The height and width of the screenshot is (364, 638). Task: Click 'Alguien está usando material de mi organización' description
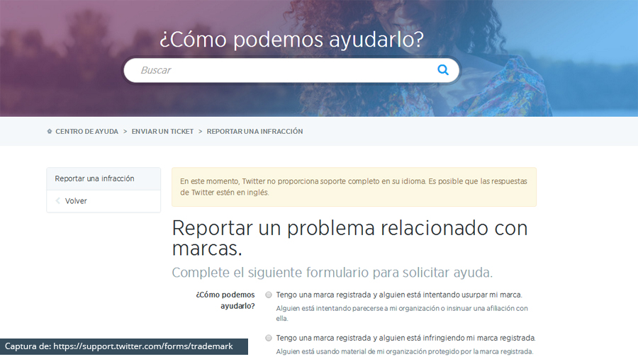pyautogui.click(x=405, y=351)
